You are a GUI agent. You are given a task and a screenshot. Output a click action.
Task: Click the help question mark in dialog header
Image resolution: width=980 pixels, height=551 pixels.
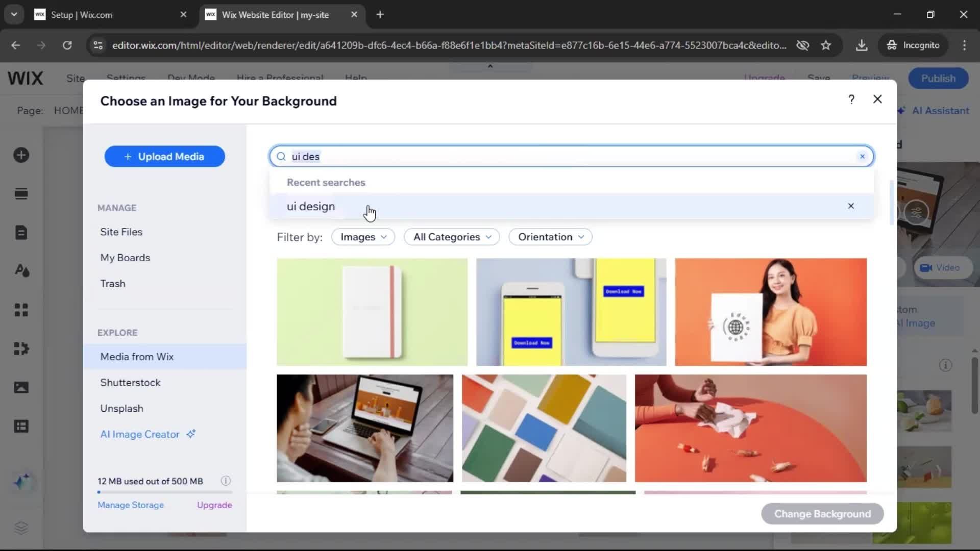tap(851, 99)
